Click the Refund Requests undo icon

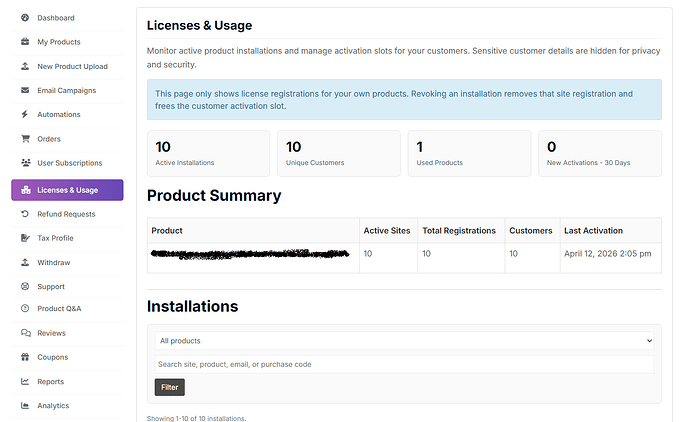tap(25, 214)
